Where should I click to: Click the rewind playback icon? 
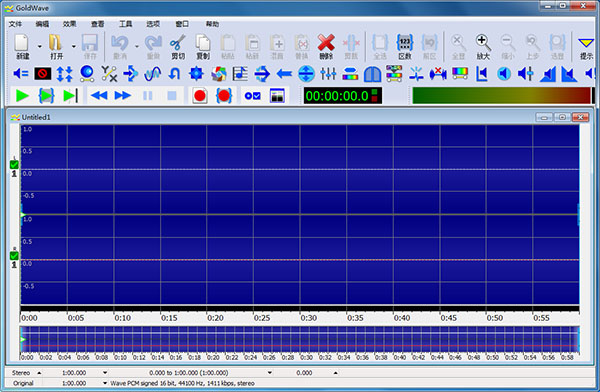(99, 96)
